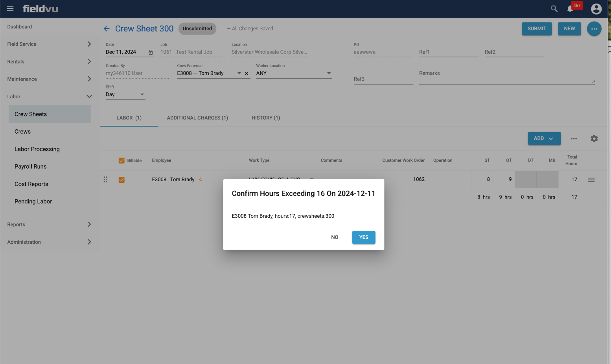Open notifications bell with 467 badge
611x364 pixels.
[x=570, y=9]
